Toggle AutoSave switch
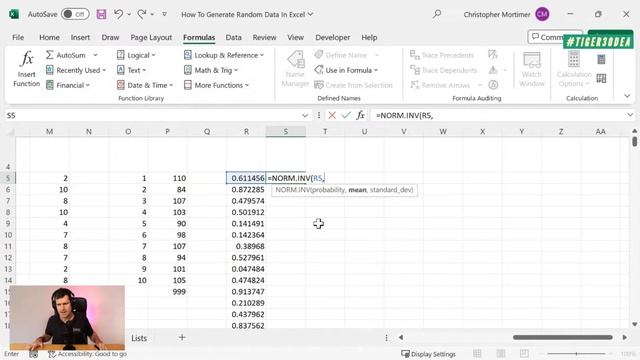Viewport: 640px width, 360px height. pos(75,14)
